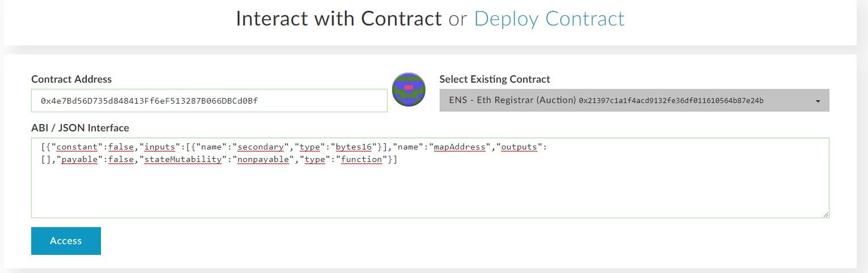
Task: Click the Select Existing Contract label
Action: [x=495, y=79]
